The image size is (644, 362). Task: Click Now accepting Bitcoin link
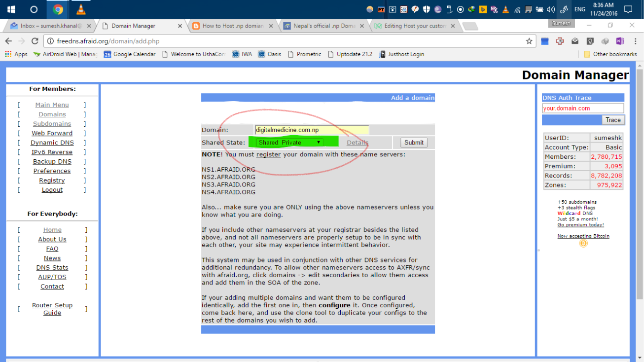(x=583, y=236)
